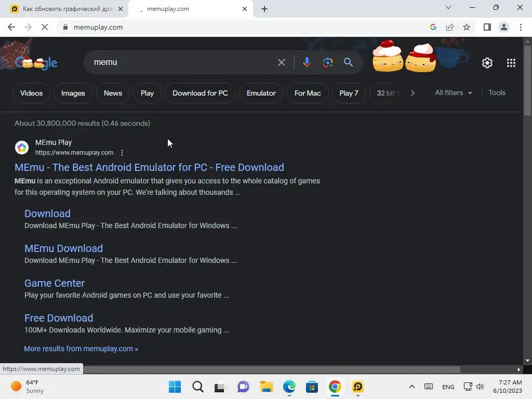The width and height of the screenshot is (532, 399).
Task: Filter results by News
Action: 113,93
